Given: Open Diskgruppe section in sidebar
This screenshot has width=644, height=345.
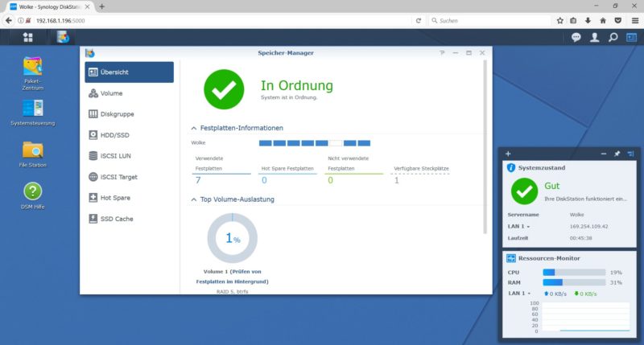Looking at the screenshot, I should coord(130,114).
